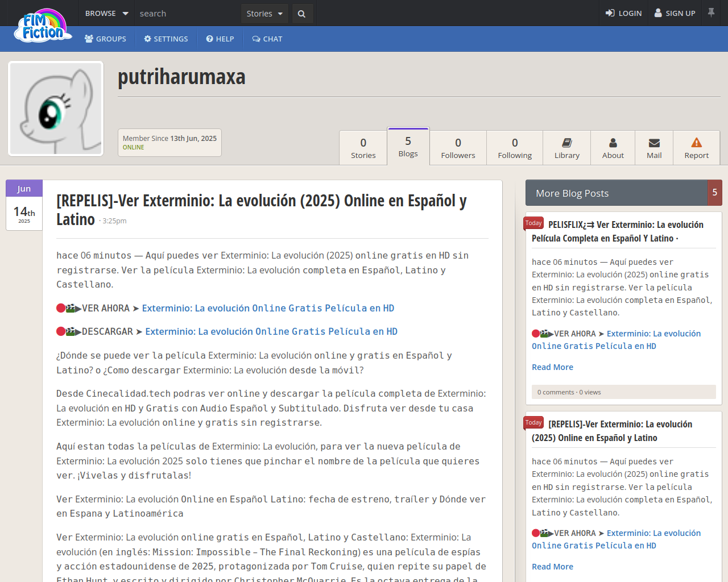Click the putriharumaxa username heading
This screenshot has height=582, width=728.
tap(181, 77)
